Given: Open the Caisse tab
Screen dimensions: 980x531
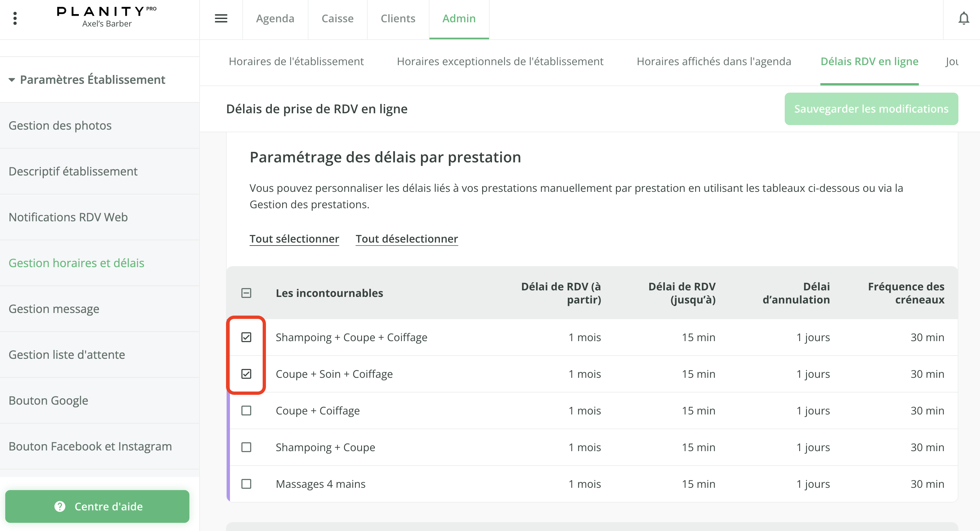Looking at the screenshot, I should [337, 18].
